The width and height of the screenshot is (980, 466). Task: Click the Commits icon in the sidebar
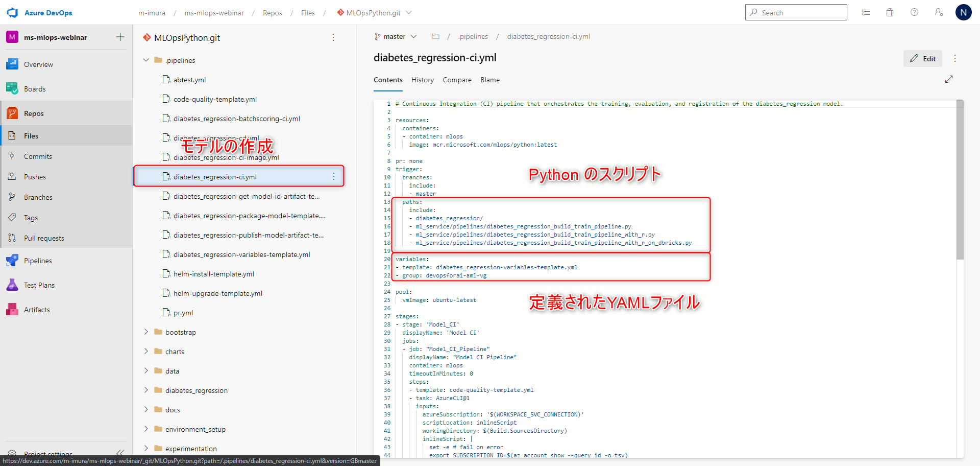[x=12, y=156]
